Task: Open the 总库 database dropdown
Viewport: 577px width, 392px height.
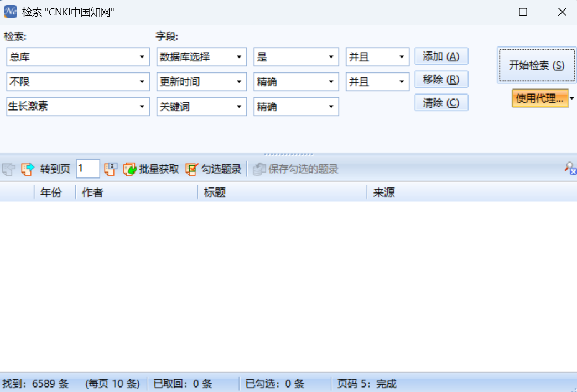Action: click(142, 57)
